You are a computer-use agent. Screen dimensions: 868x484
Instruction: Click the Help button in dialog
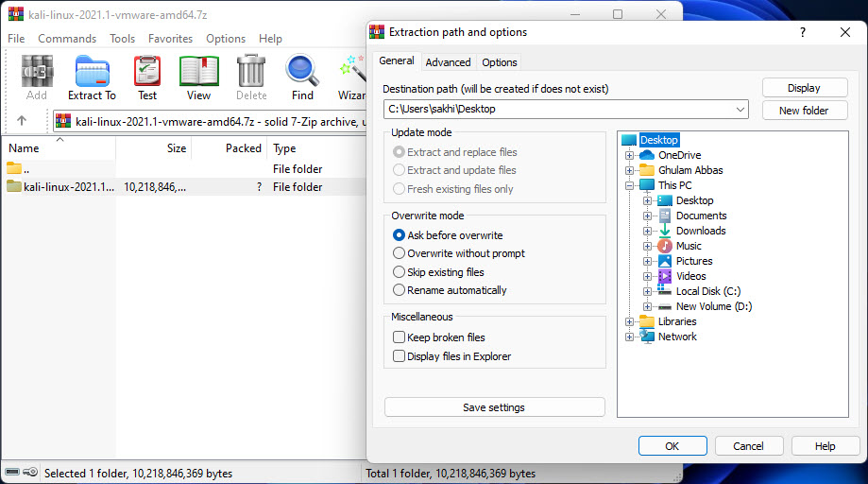[x=825, y=446]
